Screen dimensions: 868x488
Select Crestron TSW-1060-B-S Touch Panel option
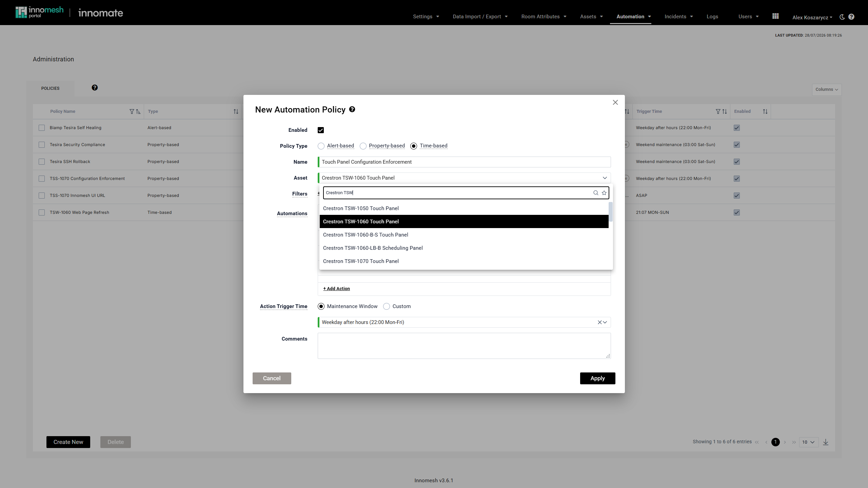(x=464, y=235)
